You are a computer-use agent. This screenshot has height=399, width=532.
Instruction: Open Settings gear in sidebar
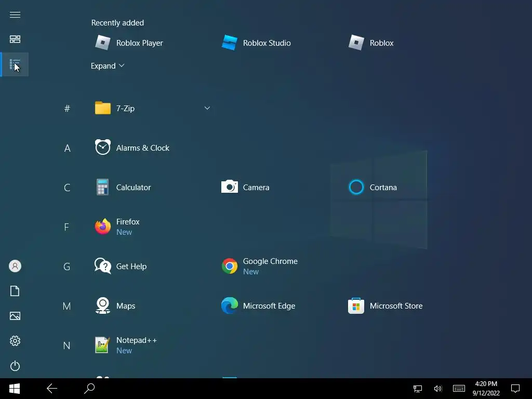tap(15, 341)
